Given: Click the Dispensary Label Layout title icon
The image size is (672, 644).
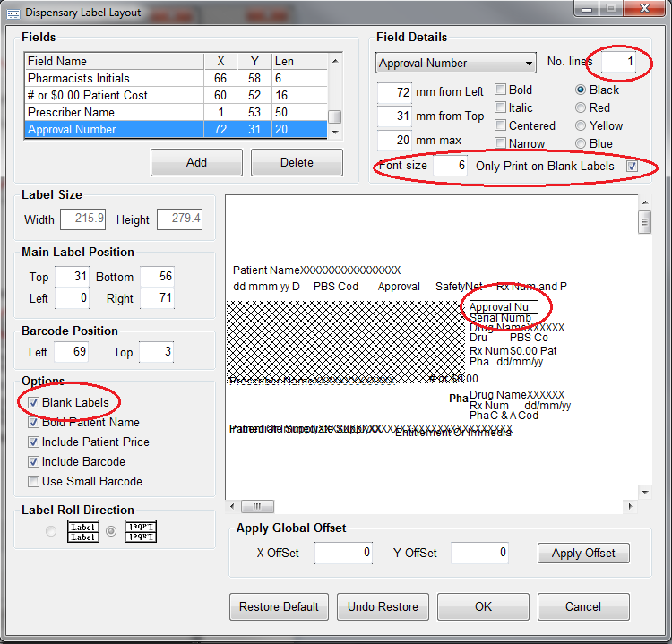Looking at the screenshot, I should [x=13, y=12].
